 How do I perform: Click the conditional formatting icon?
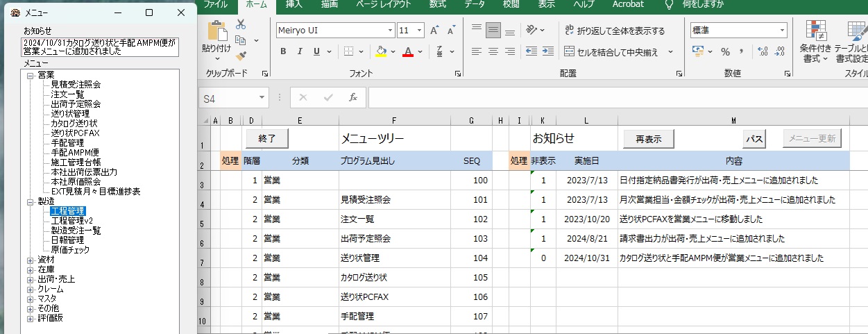[815, 32]
